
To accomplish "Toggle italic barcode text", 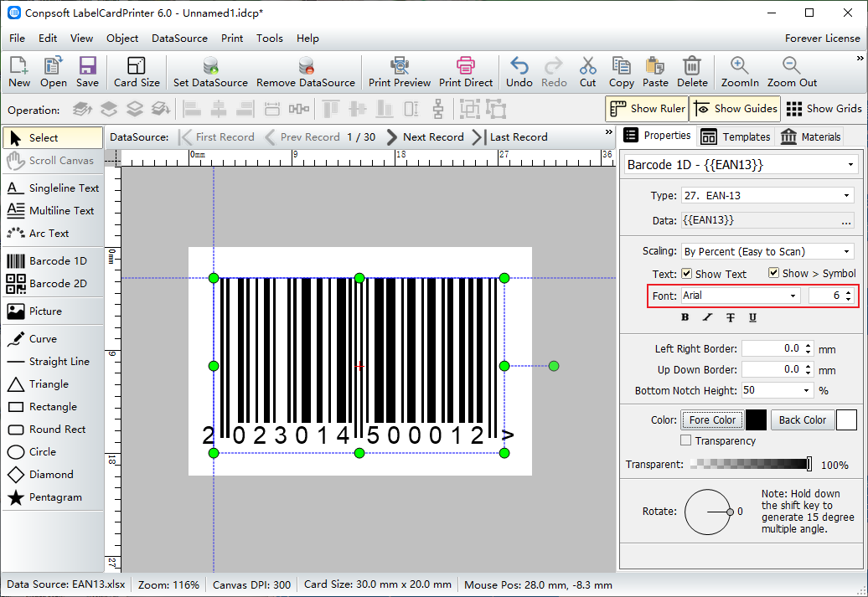I will click(x=707, y=317).
